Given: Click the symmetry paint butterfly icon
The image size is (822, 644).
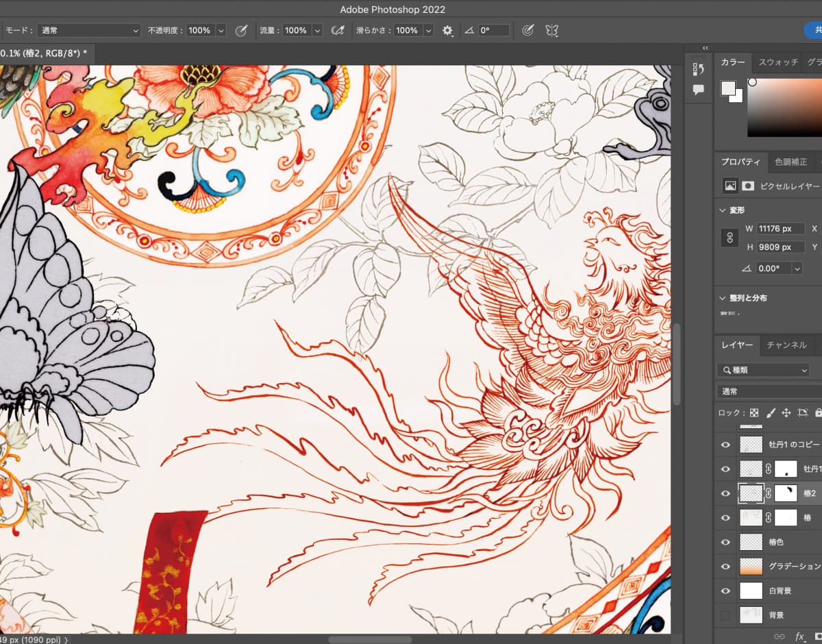Looking at the screenshot, I should coord(551,31).
